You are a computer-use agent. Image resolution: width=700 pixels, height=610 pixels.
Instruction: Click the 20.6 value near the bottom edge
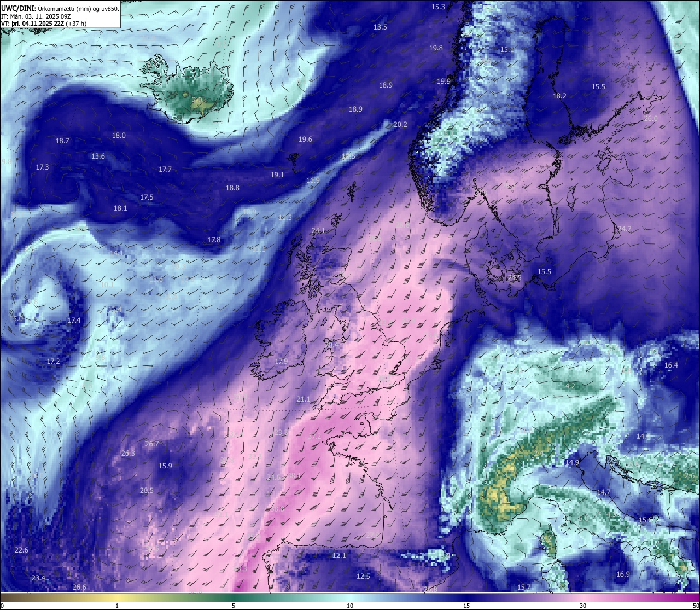[79, 588]
